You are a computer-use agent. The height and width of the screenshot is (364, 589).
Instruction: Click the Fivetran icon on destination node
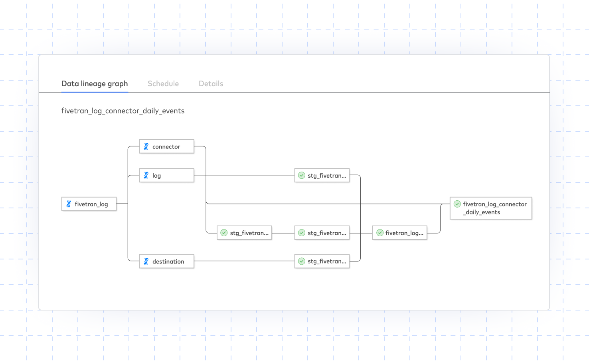(146, 261)
